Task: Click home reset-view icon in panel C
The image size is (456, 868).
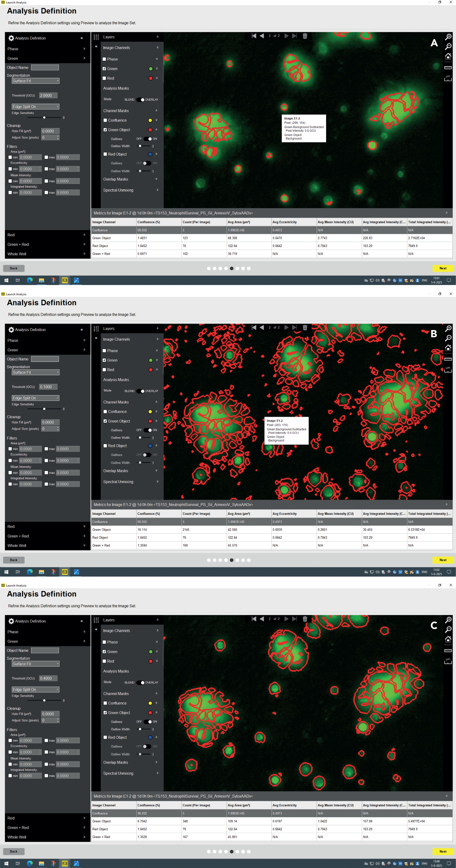Action: point(448,639)
